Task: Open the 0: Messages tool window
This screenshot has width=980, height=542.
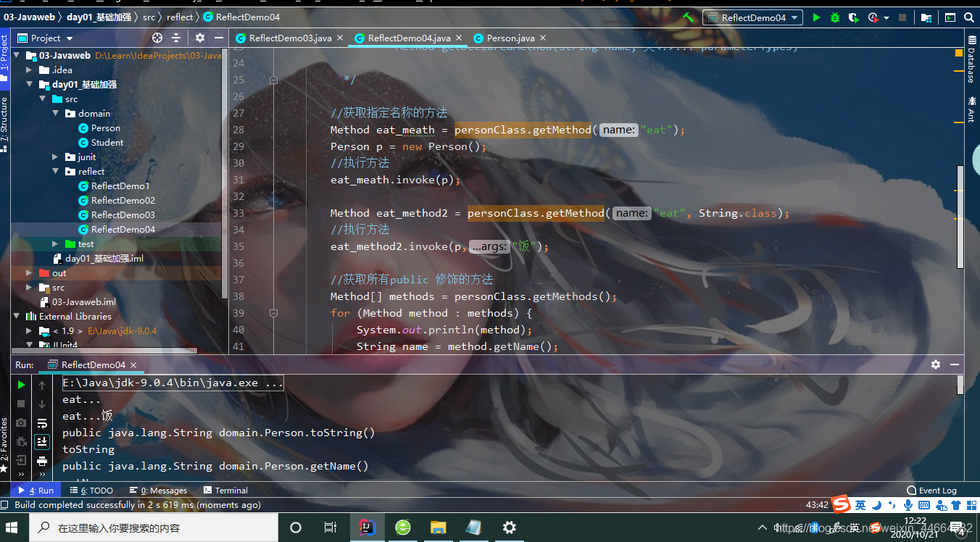Action: tap(159, 491)
